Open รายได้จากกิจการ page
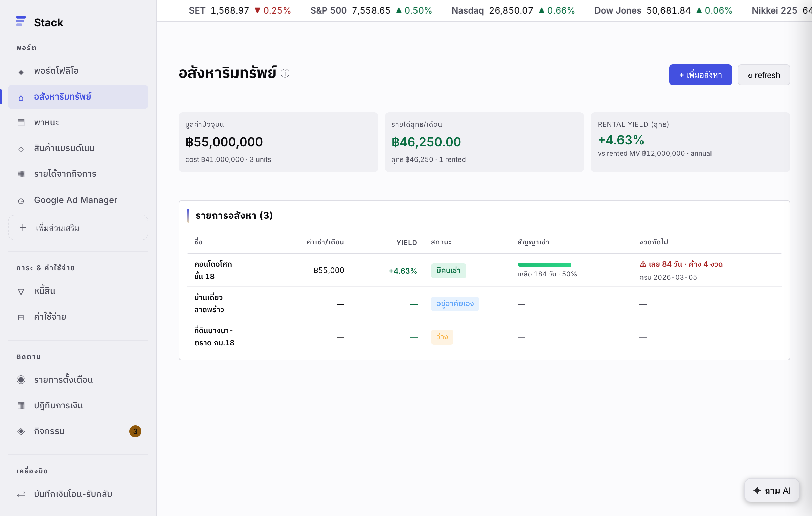Image resolution: width=812 pixels, height=516 pixels. pyautogui.click(x=78, y=174)
